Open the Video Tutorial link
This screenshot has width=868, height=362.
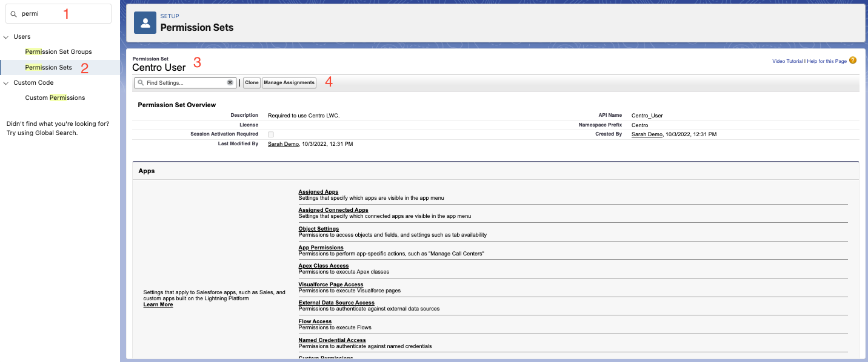(787, 61)
